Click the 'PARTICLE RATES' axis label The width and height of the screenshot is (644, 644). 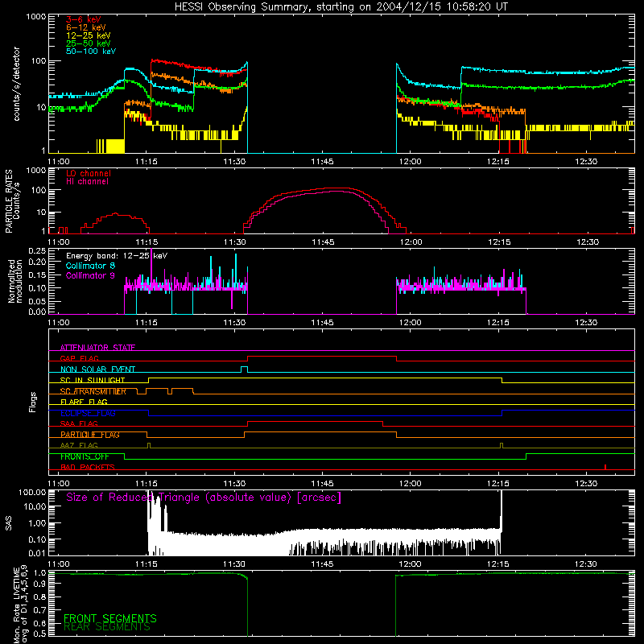pos(9,200)
